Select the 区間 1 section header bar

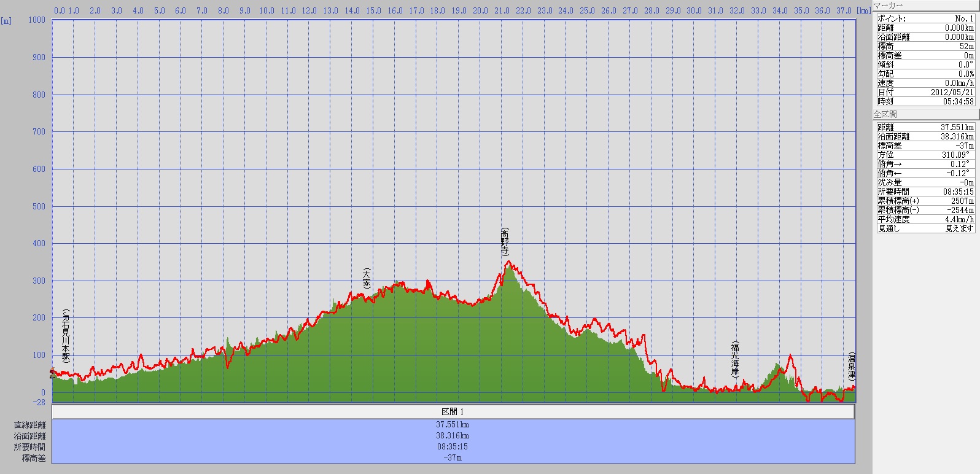pyautogui.click(x=453, y=411)
